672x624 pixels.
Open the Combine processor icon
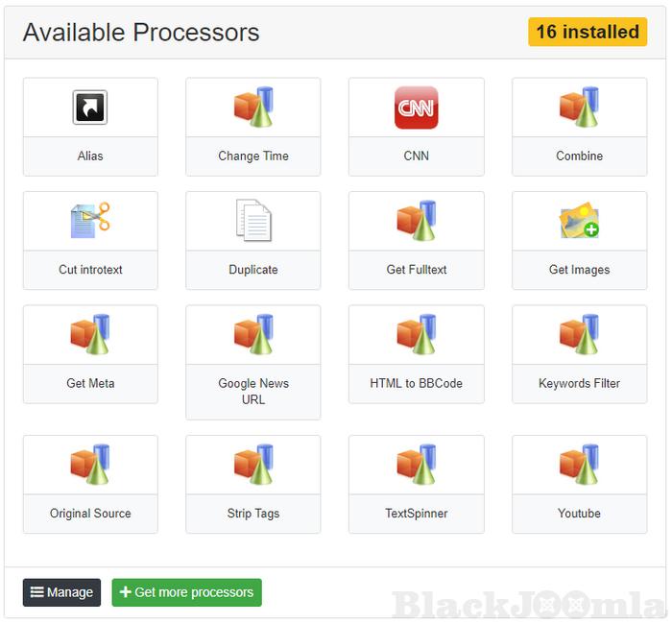pyautogui.click(x=579, y=108)
